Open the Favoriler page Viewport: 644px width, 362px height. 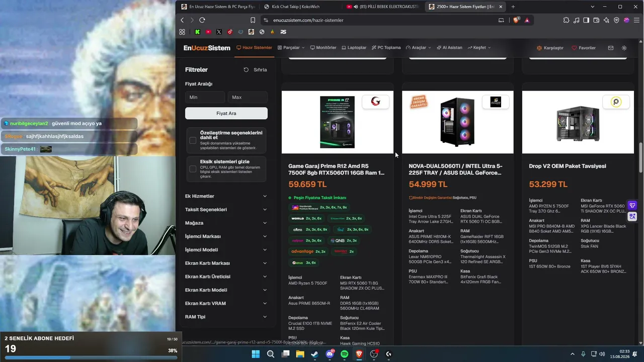584,48
